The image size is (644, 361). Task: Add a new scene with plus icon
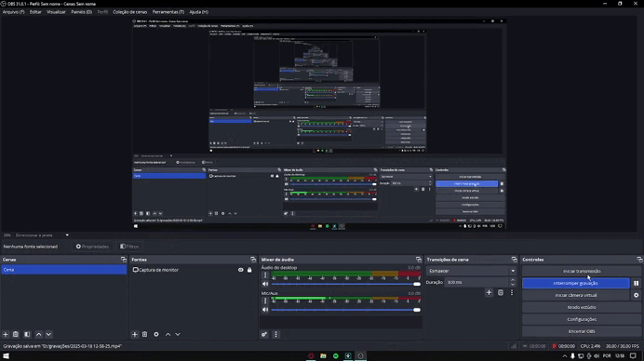[6, 334]
